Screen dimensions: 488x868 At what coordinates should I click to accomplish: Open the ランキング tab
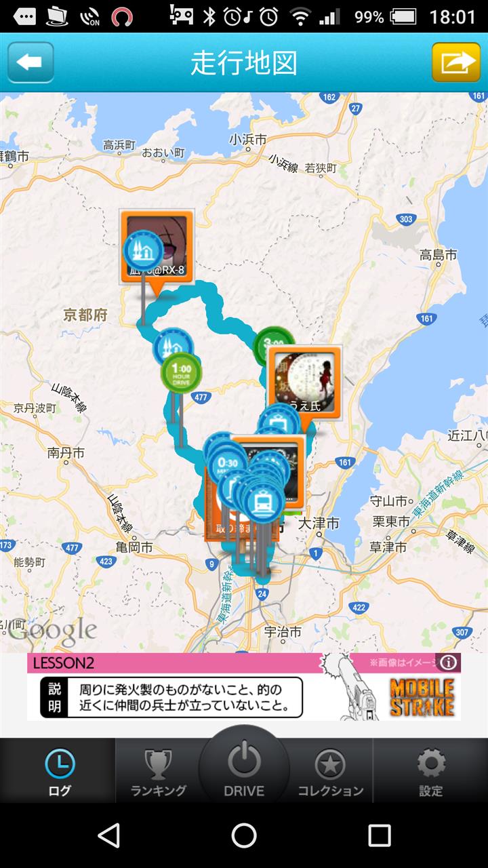158,772
